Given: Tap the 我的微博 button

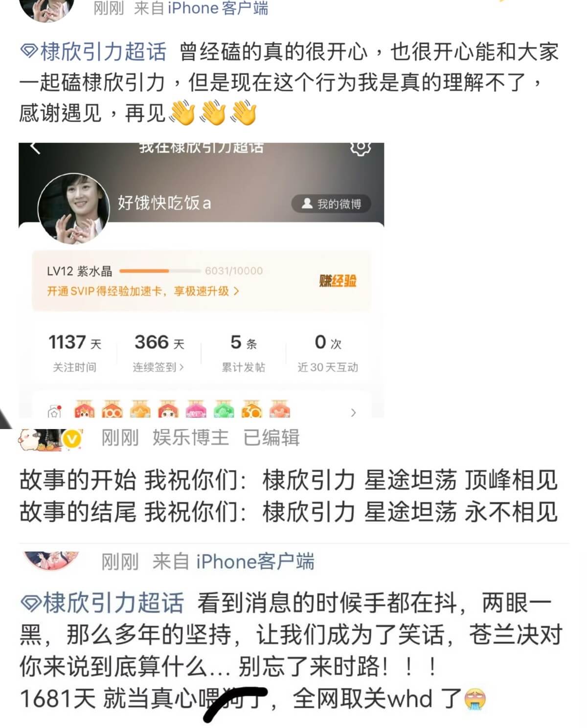Looking at the screenshot, I should tap(331, 204).
